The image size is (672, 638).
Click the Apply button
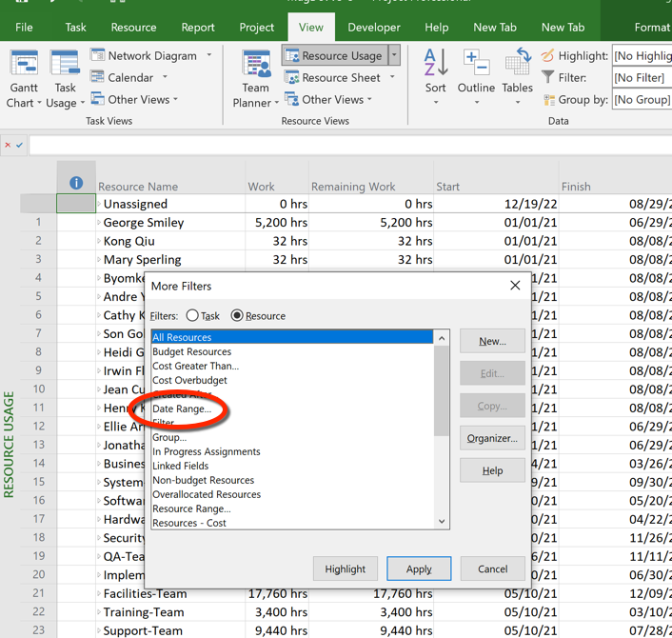point(419,568)
